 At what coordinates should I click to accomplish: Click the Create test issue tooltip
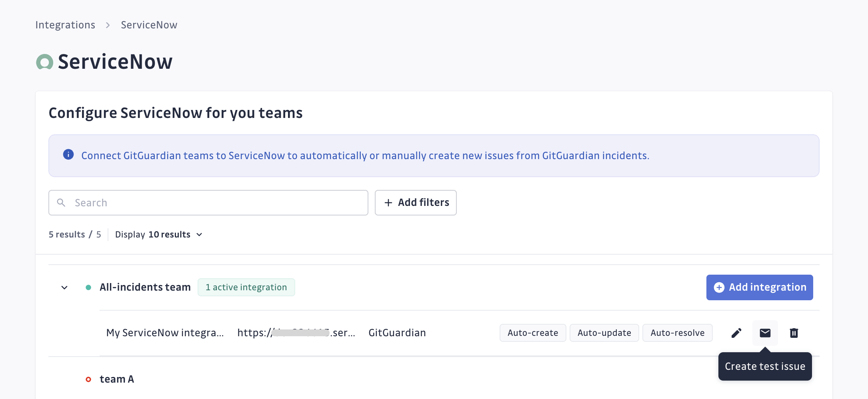point(765,366)
